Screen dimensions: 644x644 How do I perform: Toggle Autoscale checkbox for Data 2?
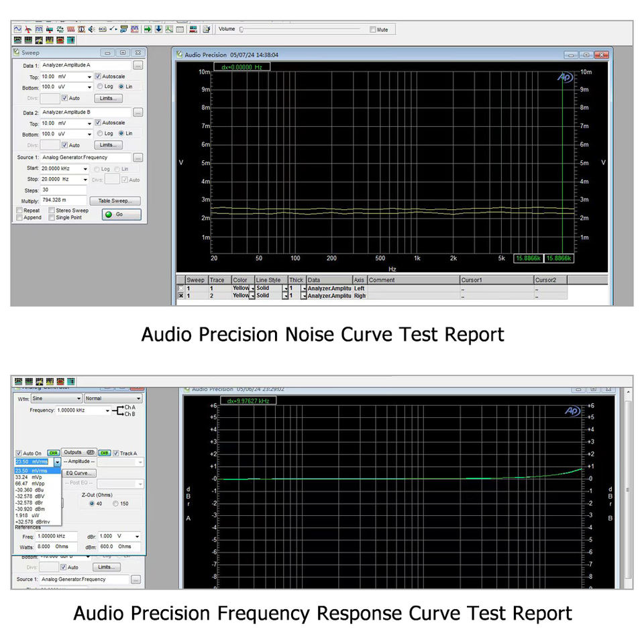[98, 122]
